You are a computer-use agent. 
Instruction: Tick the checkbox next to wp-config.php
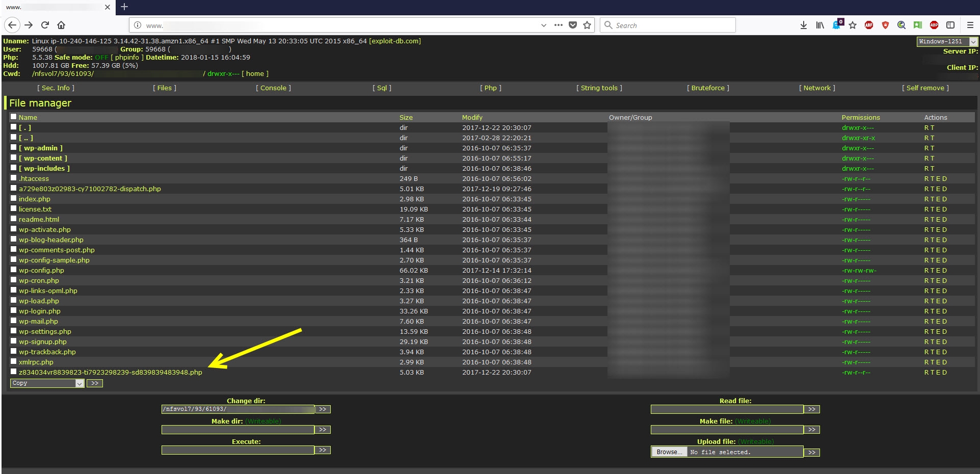tap(14, 270)
